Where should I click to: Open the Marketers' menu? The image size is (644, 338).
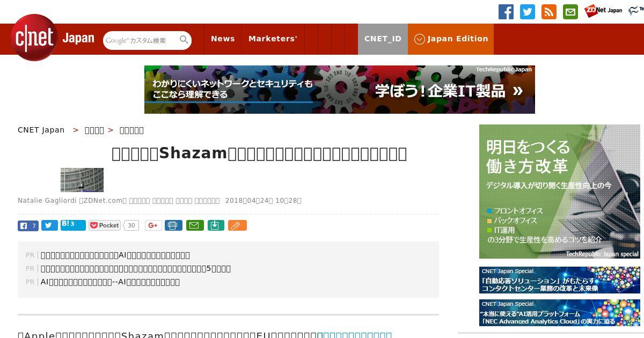(273, 39)
